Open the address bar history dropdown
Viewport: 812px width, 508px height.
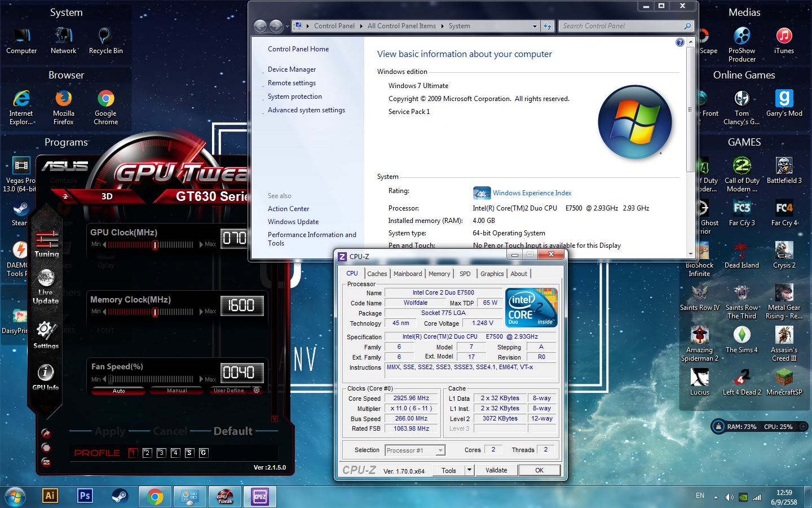(535, 26)
